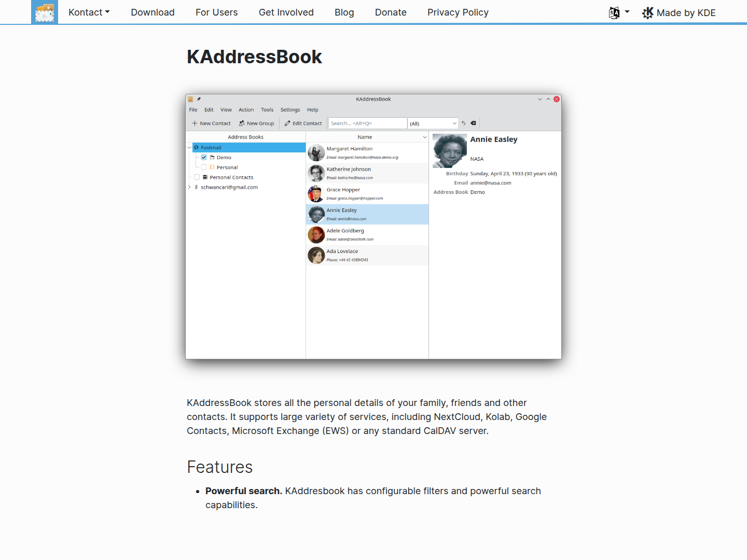
Task: Click Adele Goldberg's avatar photo
Action: point(316,235)
